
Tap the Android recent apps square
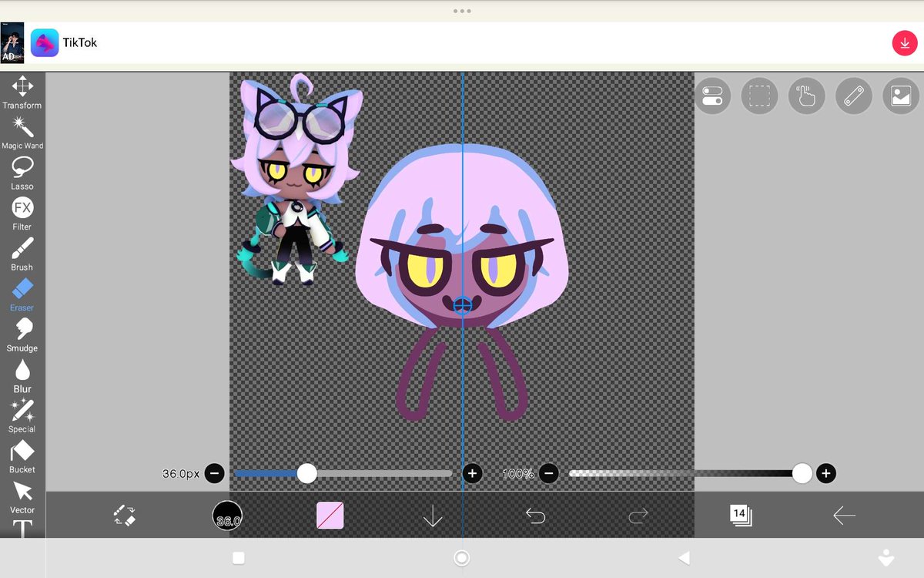coord(239,558)
